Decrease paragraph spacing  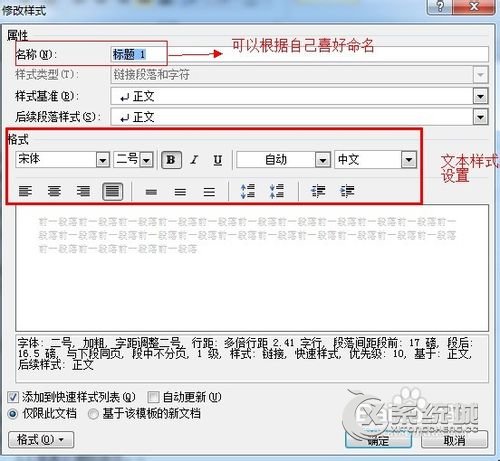pos(276,191)
